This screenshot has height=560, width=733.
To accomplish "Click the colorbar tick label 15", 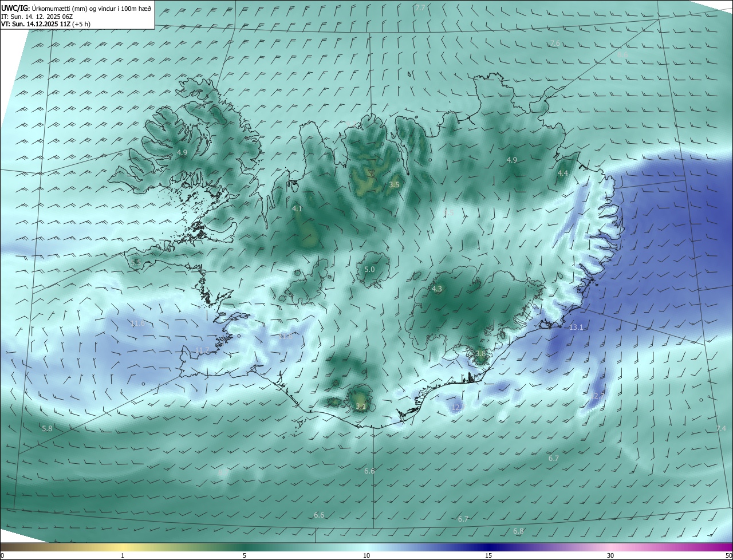I will pos(488,555).
